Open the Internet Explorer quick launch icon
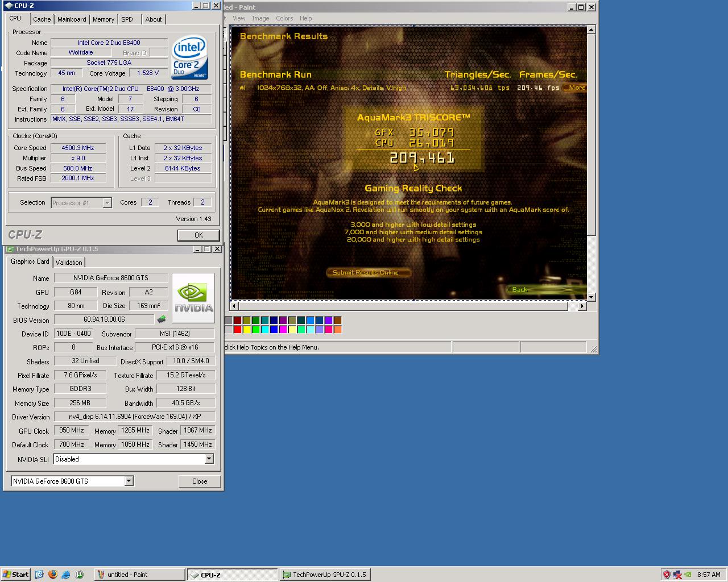Image resolution: width=728 pixels, height=582 pixels. click(66, 575)
